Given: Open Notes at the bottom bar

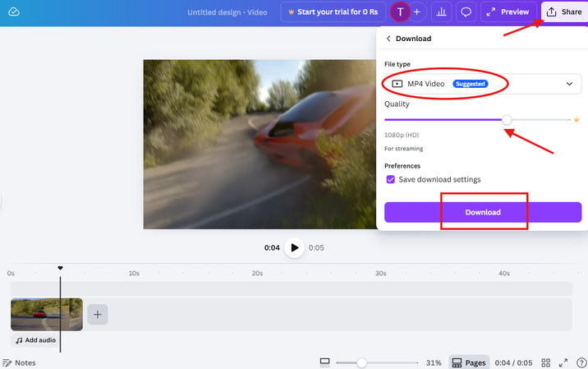Looking at the screenshot, I should (19, 363).
